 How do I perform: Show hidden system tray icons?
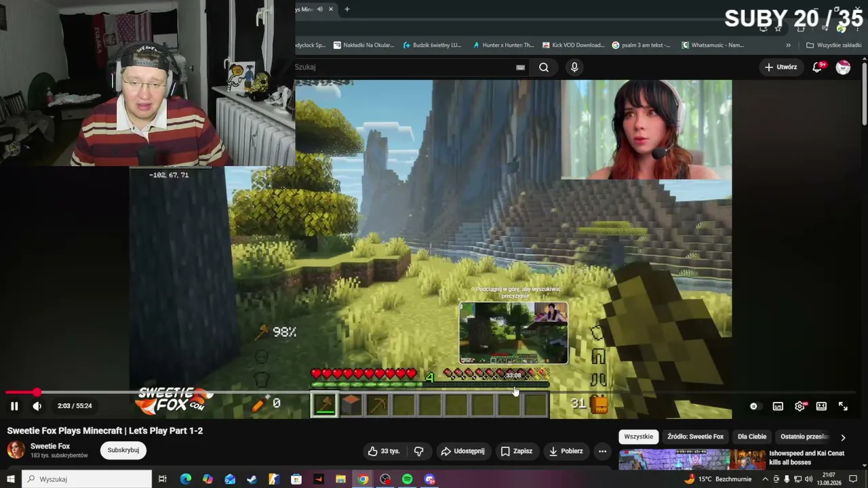tap(765, 479)
